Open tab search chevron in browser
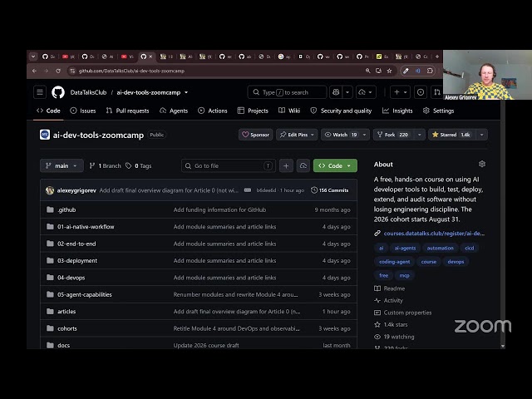This screenshot has height=399, width=532. (x=33, y=57)
